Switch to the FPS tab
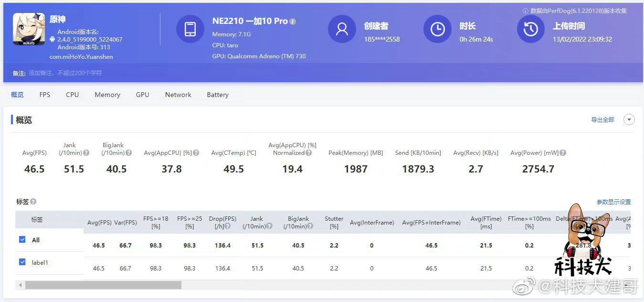The width and height of the screenshot is (644, 302). 45,95
